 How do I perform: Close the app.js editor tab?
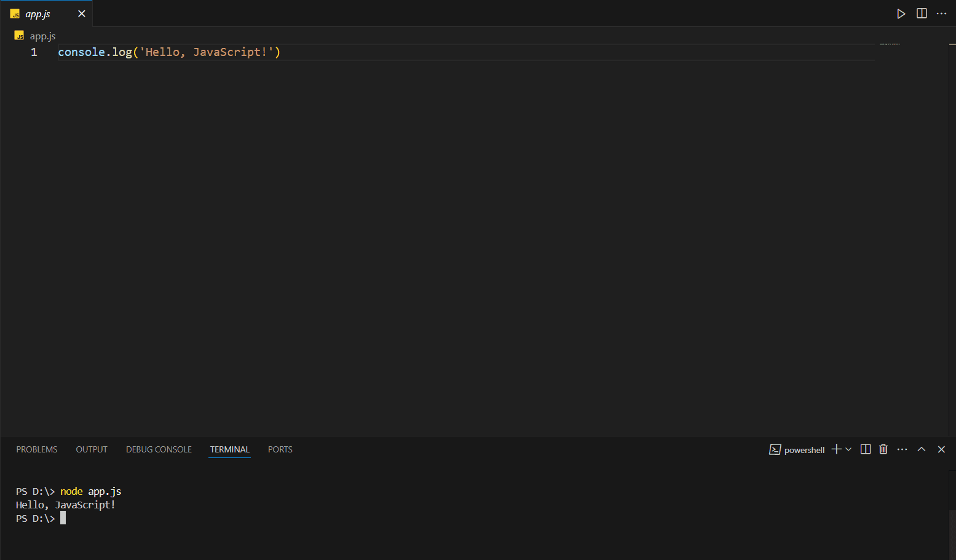[x=82, y=14]
